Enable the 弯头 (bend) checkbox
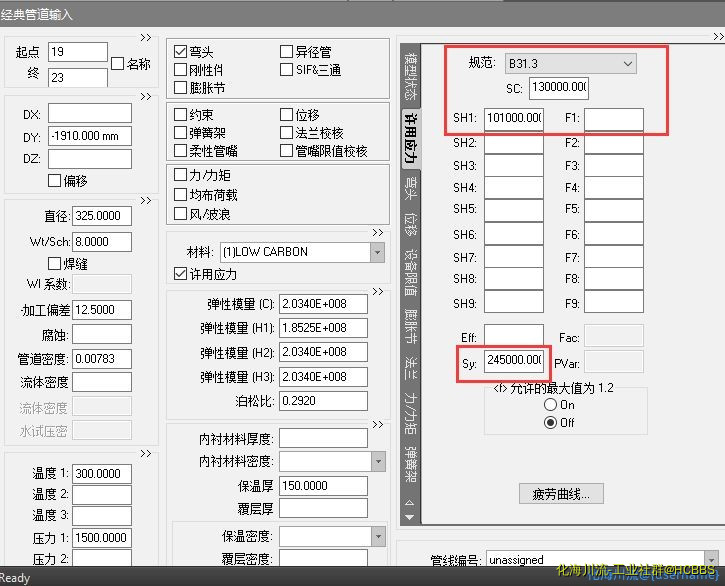This screenshot has width=725, height=586. pos(181,52)
